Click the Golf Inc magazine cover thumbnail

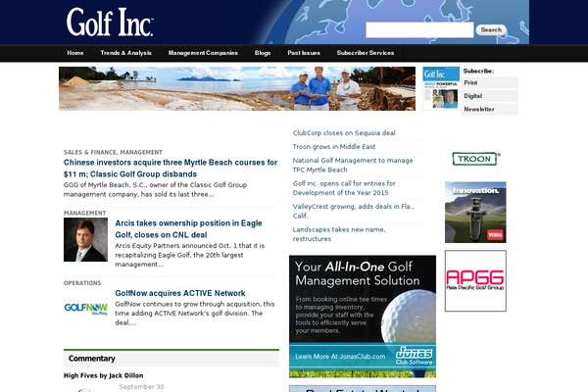pyautogui.click(x=441, y=88)
